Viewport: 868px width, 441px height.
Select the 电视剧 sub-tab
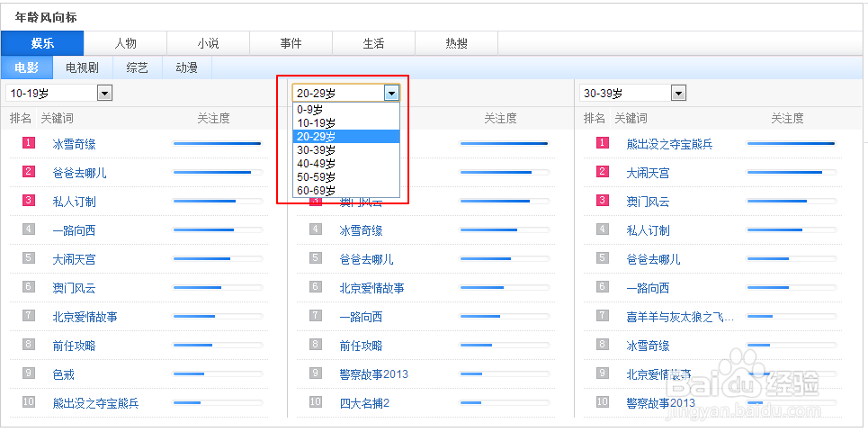click(82, 67)
